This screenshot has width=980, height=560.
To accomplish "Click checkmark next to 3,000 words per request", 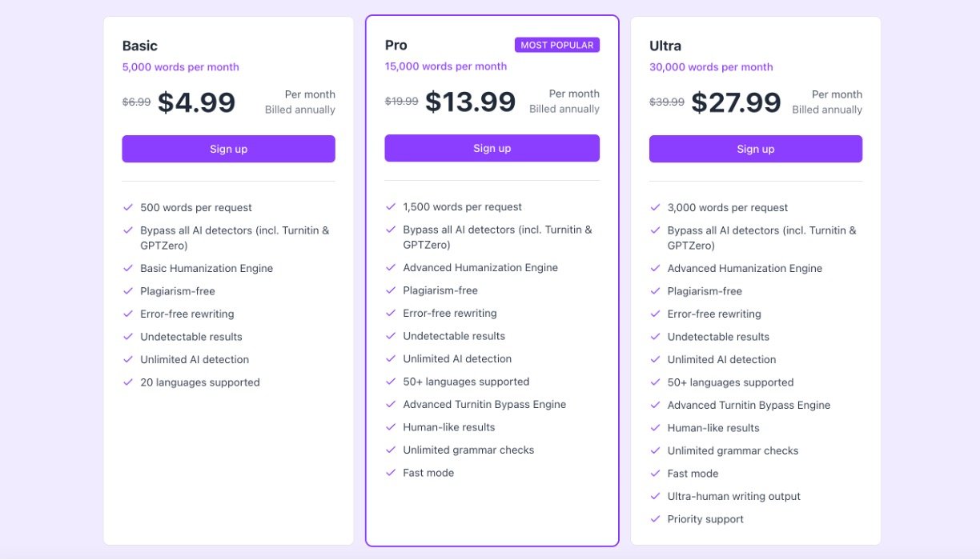I will (655, 207).
